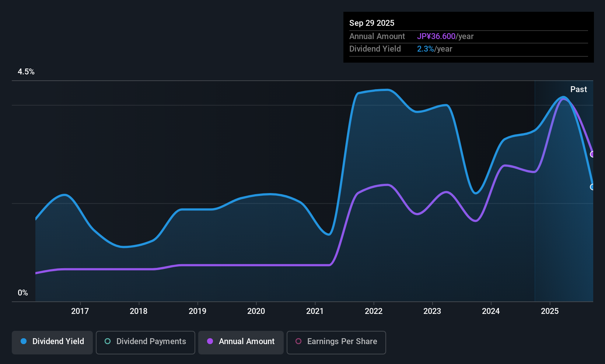The image size is (605, 364).
Task: Select the 2021 year label
Action: click(315, 311)
